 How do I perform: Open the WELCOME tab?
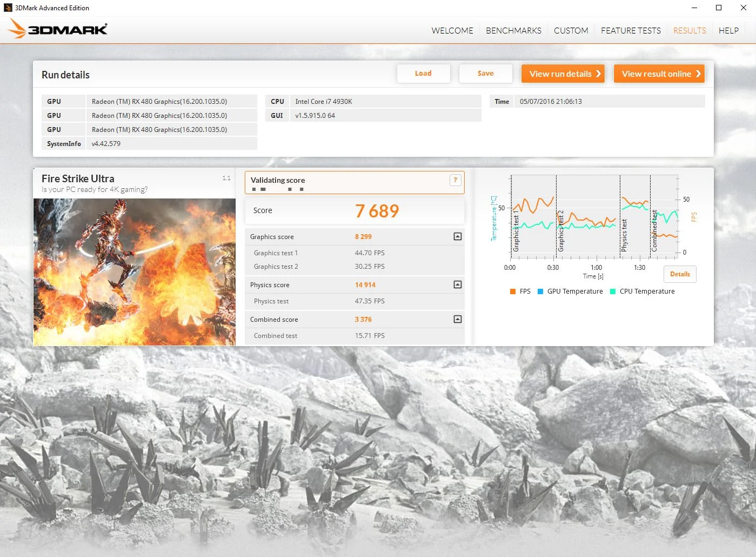pyautogui.click(x=452, y=30)
